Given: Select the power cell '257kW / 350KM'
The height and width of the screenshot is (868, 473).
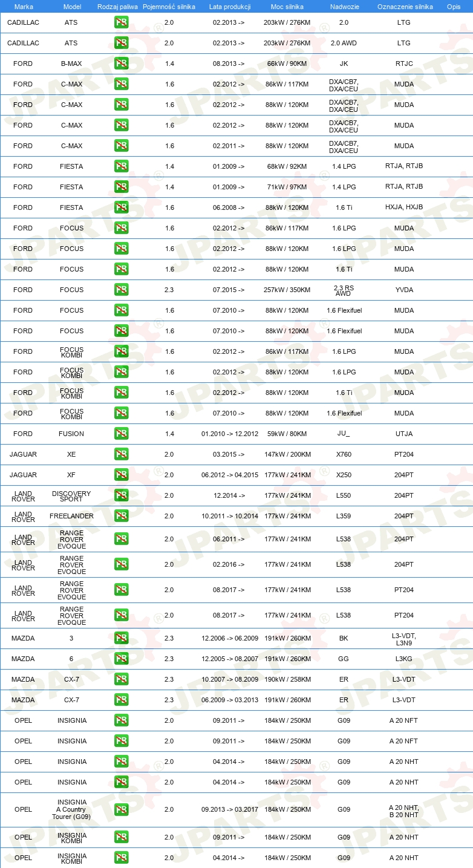Looking at the screenshot, I should [287, 290].
